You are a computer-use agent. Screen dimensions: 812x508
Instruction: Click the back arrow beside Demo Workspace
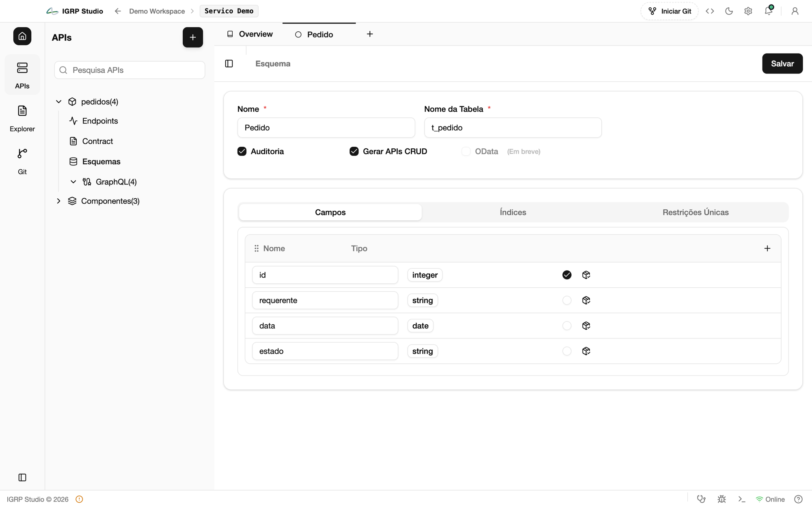point(118,11)
